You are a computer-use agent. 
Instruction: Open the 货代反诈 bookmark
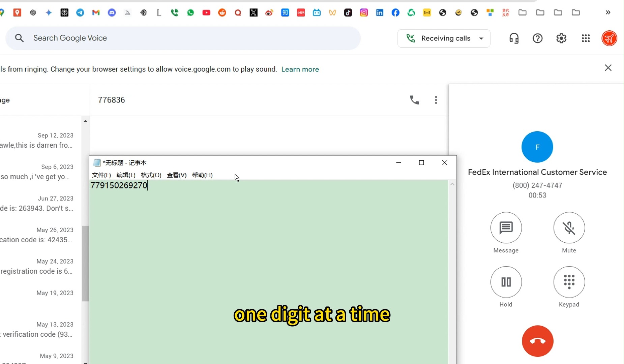coord(506,13)
